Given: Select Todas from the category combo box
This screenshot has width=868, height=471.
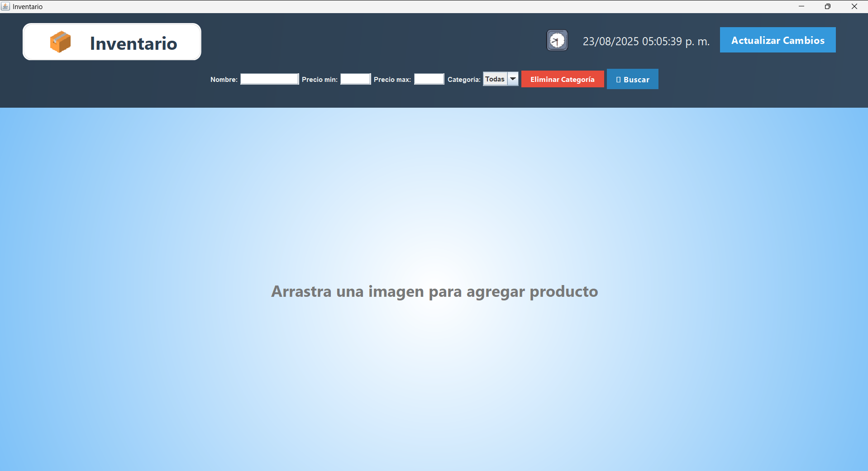Looking at the screenshot, I should (496, 79).
